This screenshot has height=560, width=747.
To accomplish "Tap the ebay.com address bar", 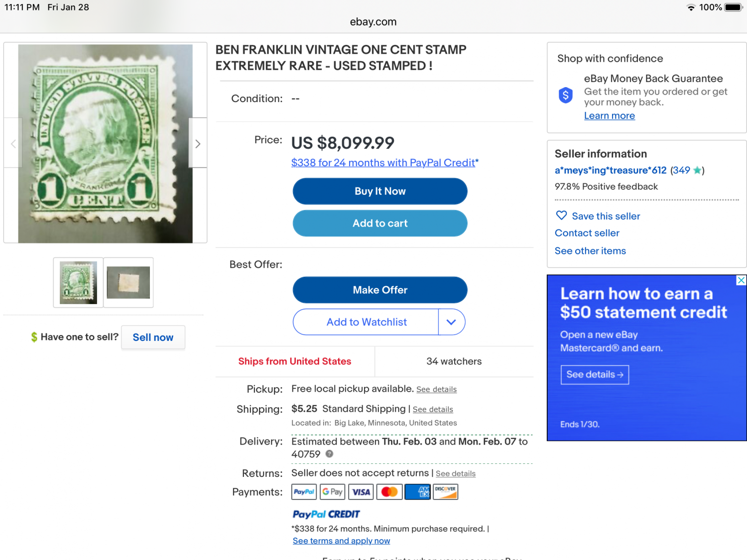I will coord(373,22).
